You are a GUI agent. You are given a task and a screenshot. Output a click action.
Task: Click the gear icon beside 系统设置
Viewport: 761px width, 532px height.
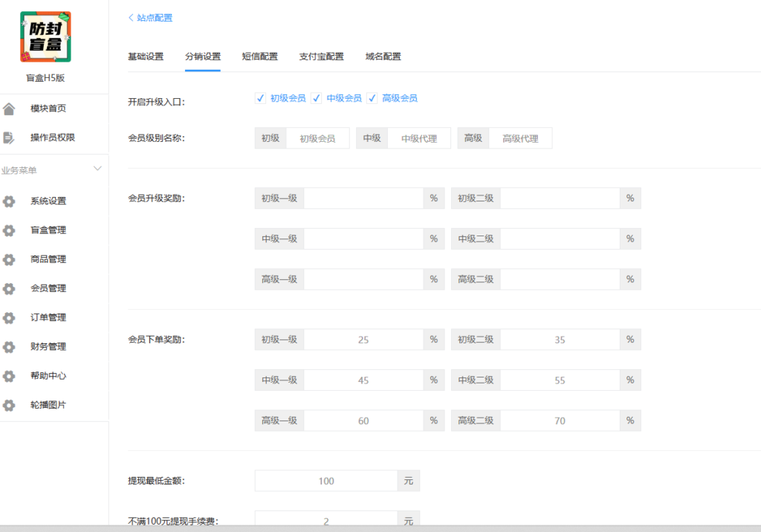coord(9,201)
